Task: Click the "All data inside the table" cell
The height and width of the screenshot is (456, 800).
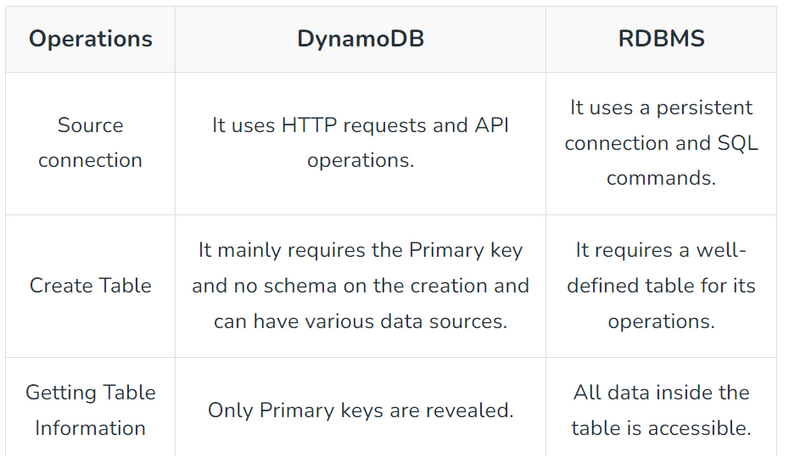Action: pyautogui.click(x=661, y=410)
